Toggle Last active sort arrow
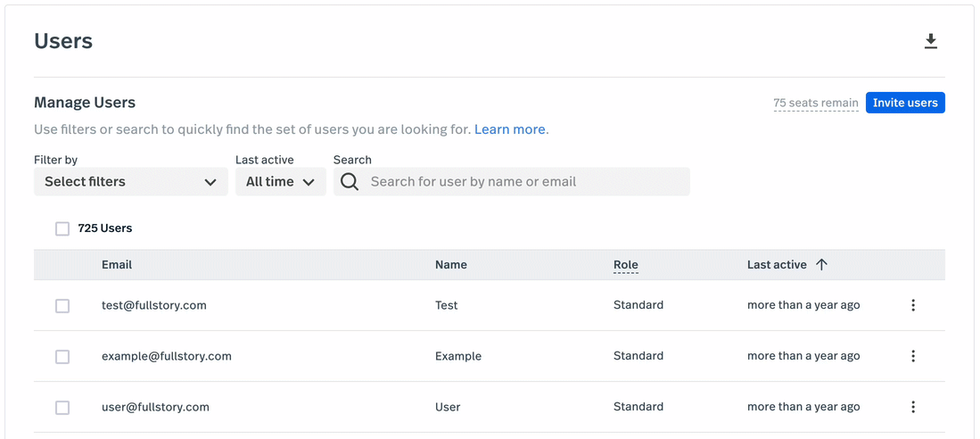The image size is (980, 439). coord(821,264)
